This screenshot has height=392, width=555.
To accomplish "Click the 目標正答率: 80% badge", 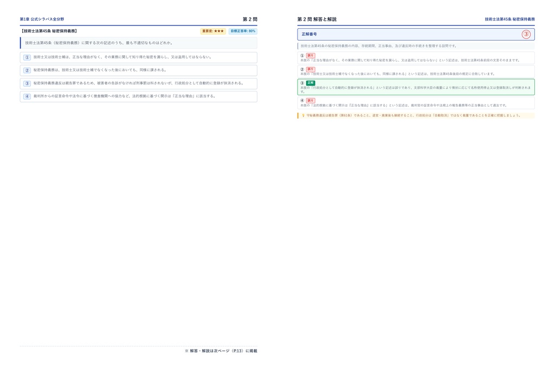I will pos(243,31).
